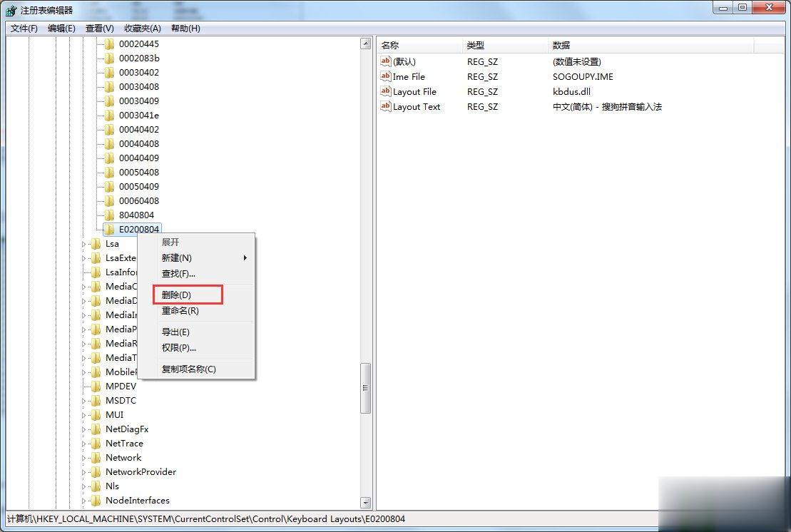Image resolution: width=791 pixels, height=532 pixels.
Task: Sort by the 类型 column header
Action: coord(504,46)
